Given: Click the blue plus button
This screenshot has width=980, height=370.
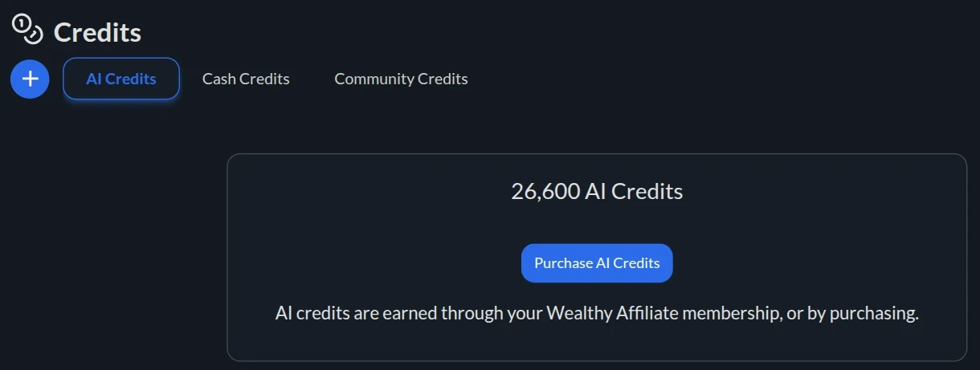Looking at the screenshot, I should (x=30, y=79).
